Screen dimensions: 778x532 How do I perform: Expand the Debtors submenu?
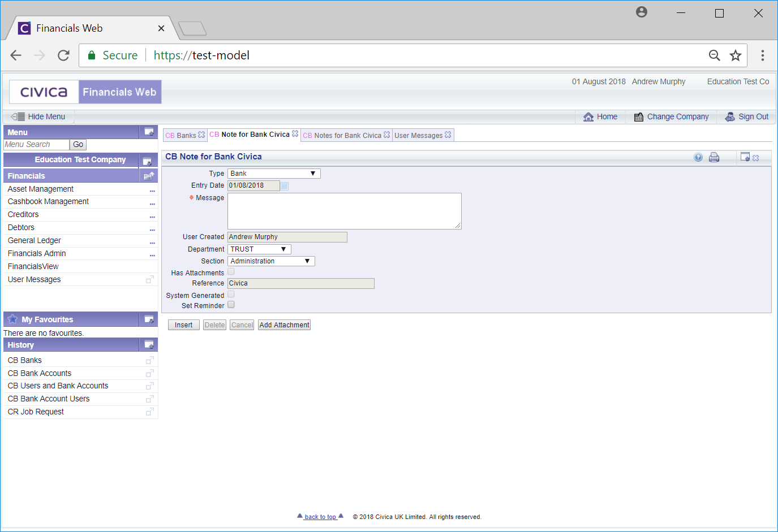[152, 229]
